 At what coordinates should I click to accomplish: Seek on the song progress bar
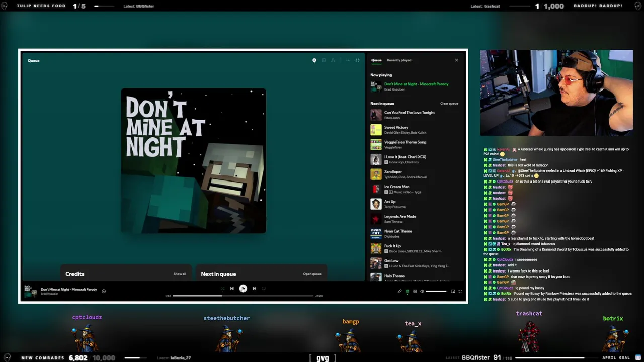(x=243, y=296)
